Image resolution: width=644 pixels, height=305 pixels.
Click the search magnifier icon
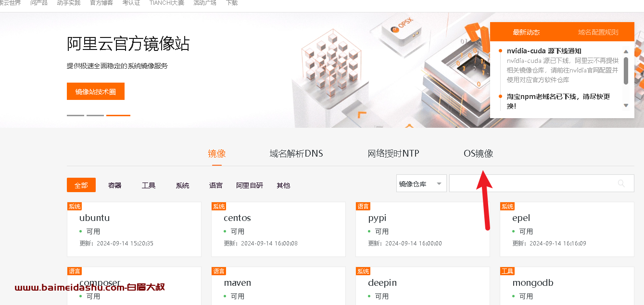pyautogui.click(x=621, y=183)
